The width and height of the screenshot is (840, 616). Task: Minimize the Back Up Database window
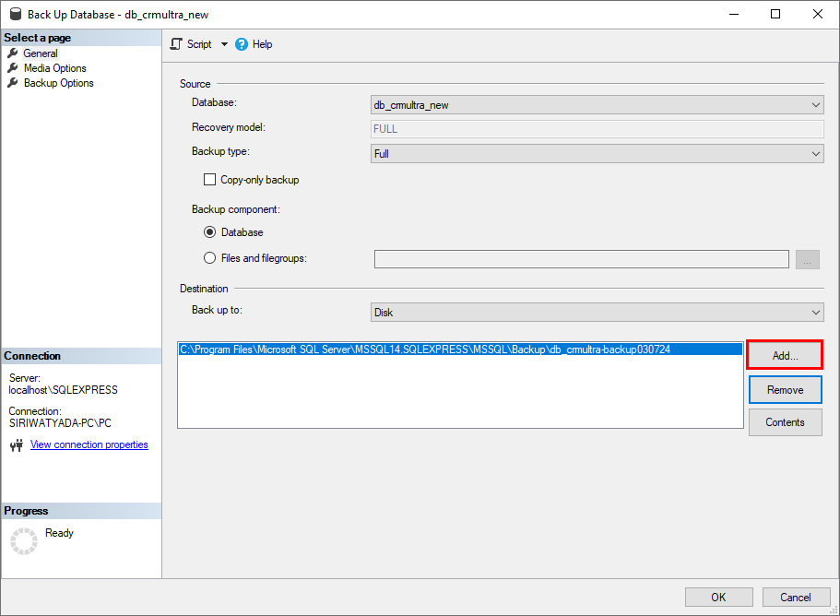(x=734, y=14)
